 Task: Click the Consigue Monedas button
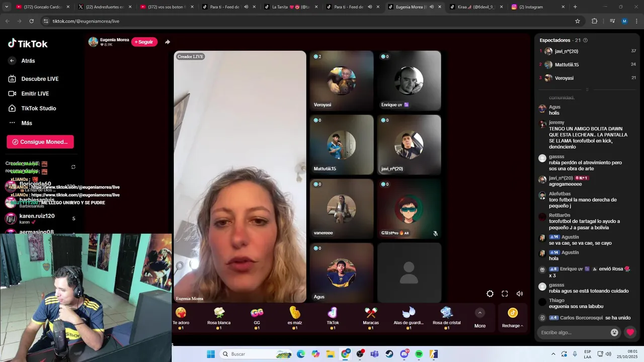(x=40, y=142)
